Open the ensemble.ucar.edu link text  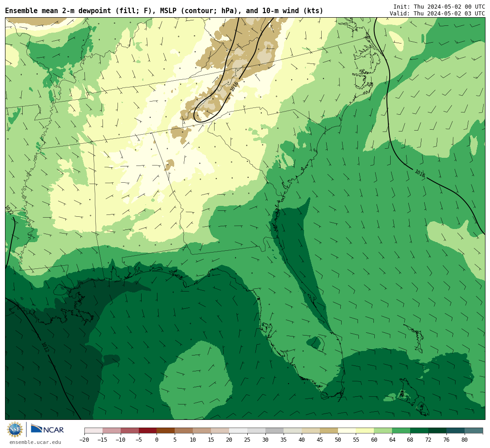click(x=35, y=442)
